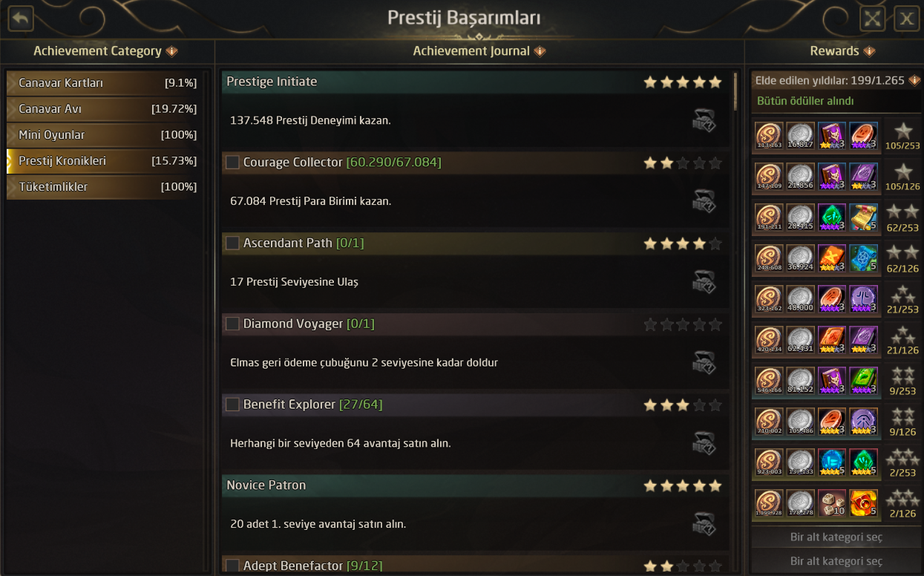Select the dice reward icon with 10
Viewport: 924px width, 576px height.
(832, 503)
